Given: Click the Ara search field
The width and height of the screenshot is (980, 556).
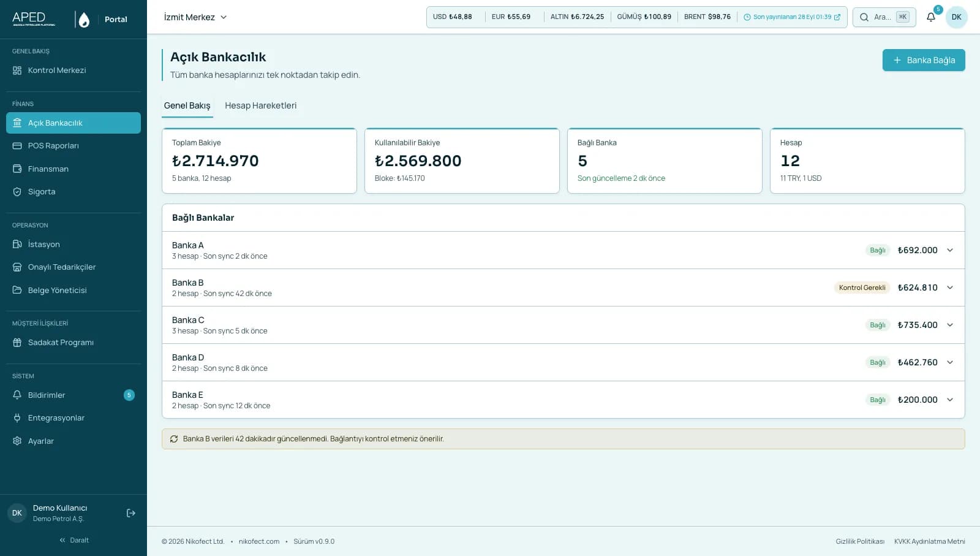Looking at the screenshot, I should (x=884, y=17).
